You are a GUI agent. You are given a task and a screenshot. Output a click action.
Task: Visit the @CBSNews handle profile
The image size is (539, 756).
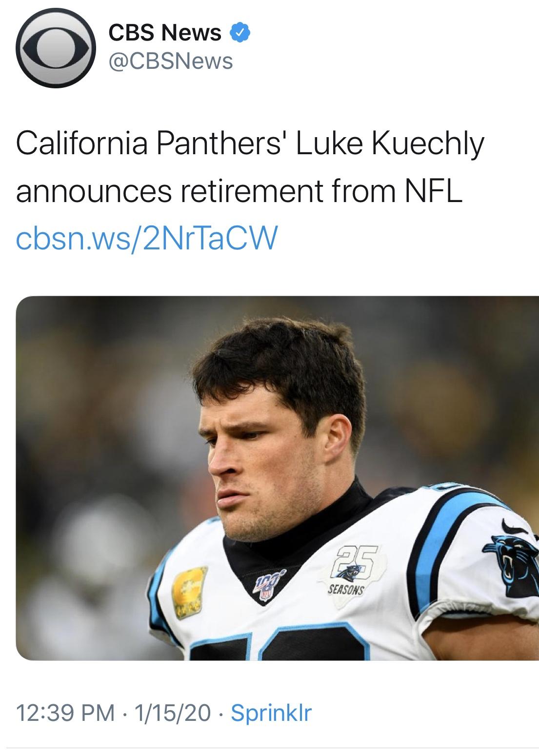170,61
